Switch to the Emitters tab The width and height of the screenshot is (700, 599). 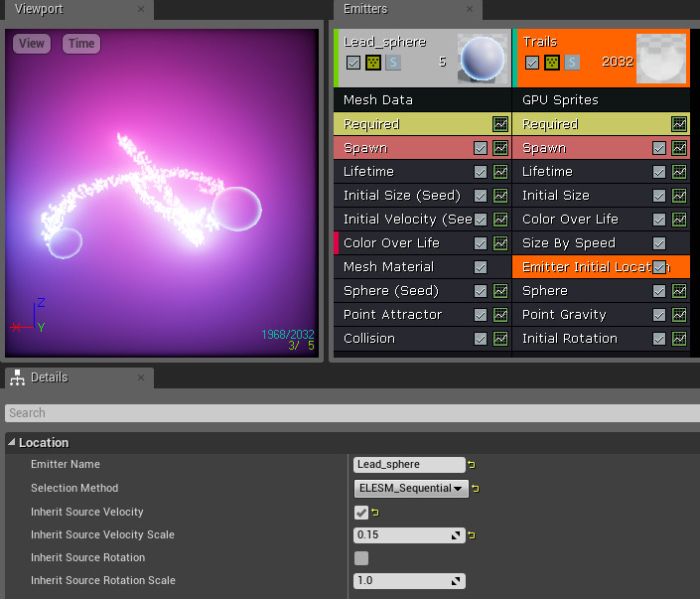365,9
